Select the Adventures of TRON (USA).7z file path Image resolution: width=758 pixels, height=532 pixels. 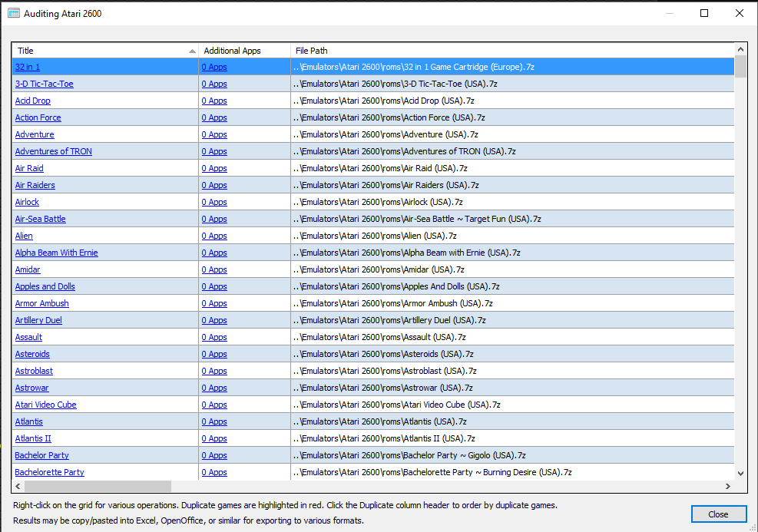click(x=404, y=151)
